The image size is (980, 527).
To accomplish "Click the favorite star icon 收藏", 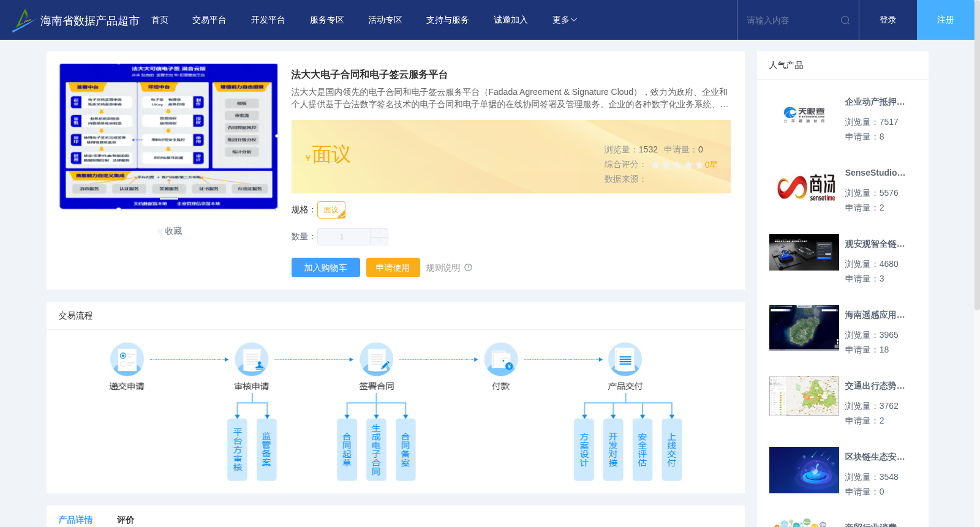I will 160,231.
